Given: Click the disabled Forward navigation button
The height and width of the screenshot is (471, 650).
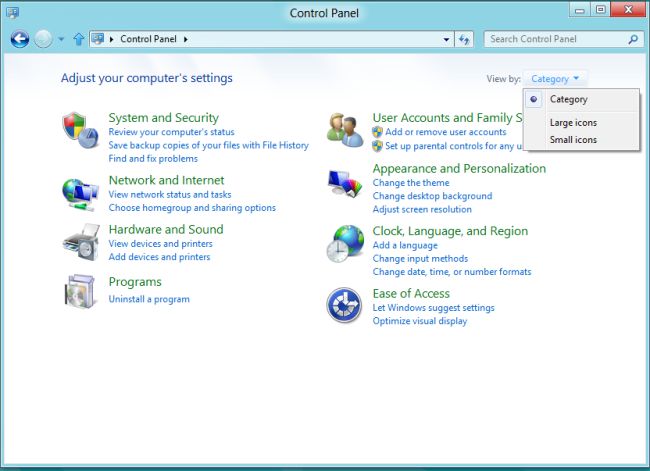Looking at the screenshot, I should coord(43,39).
